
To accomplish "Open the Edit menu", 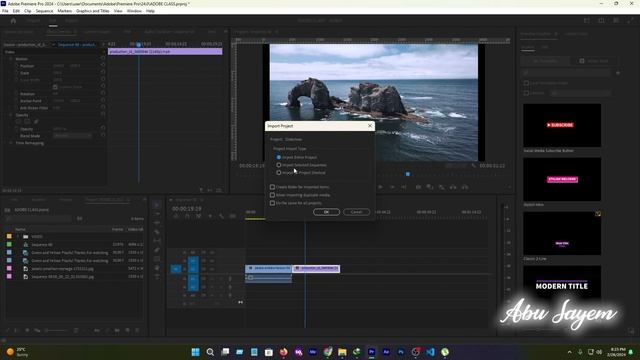I will click(x=16, y=11).
